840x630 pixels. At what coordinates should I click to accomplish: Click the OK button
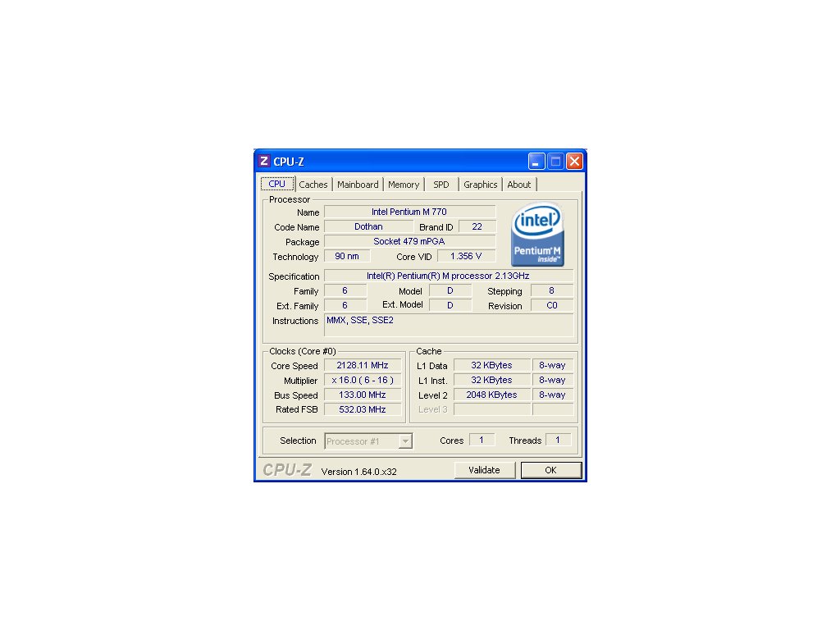click(550, 470)
